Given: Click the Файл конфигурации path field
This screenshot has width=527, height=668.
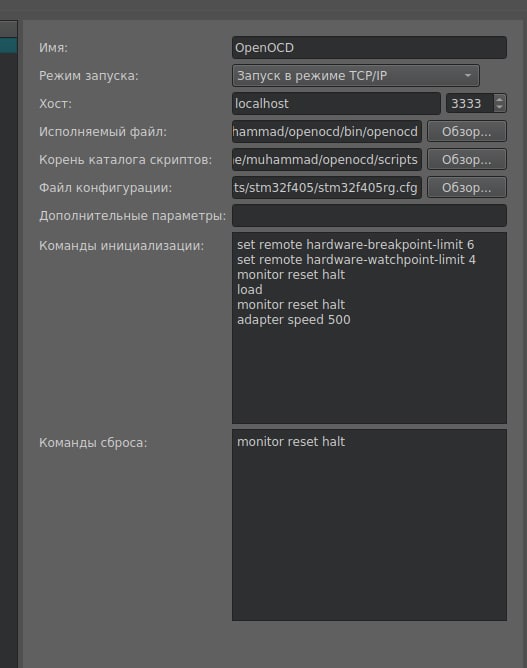Looking at the screenshot, I should click(x=327, y=187).
